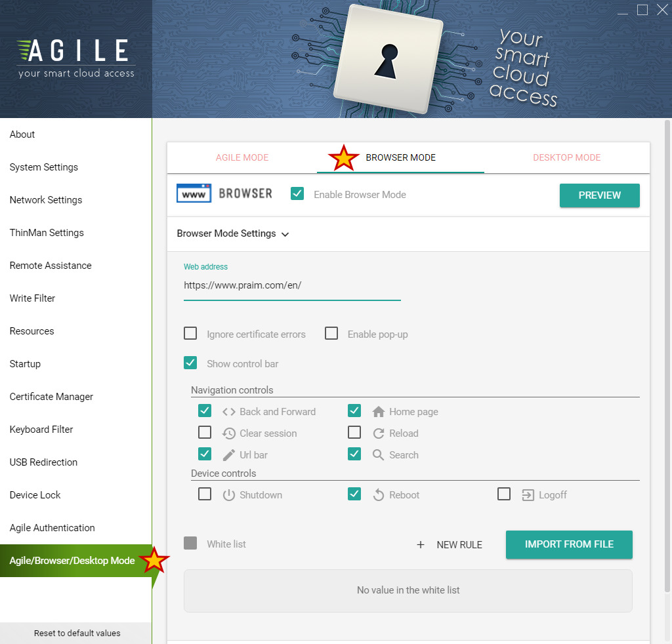Uncheck the Show control bar checkbox
672x644 pixels.
pyautogui.click(x=190, y=363)
